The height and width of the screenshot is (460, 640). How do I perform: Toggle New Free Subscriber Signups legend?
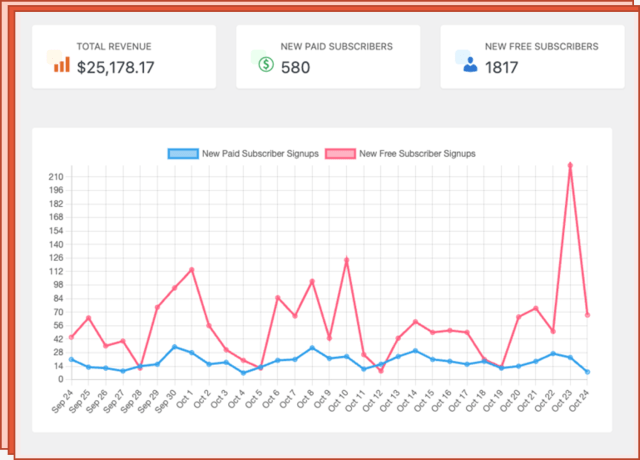point(400,154)
